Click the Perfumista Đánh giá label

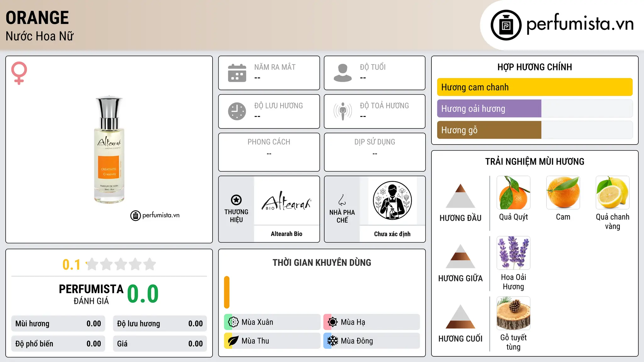[x=91, y=294]
